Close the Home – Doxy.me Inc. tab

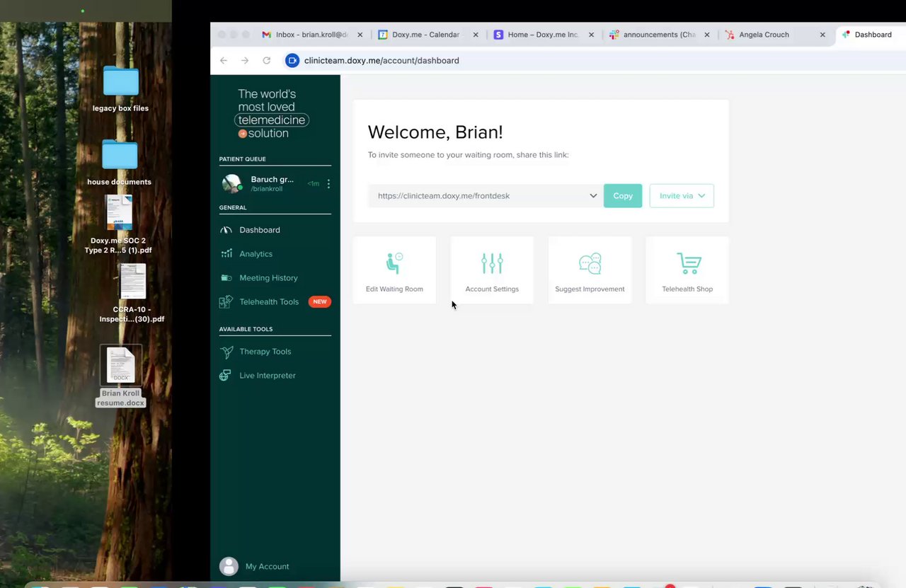click(591, 35)
